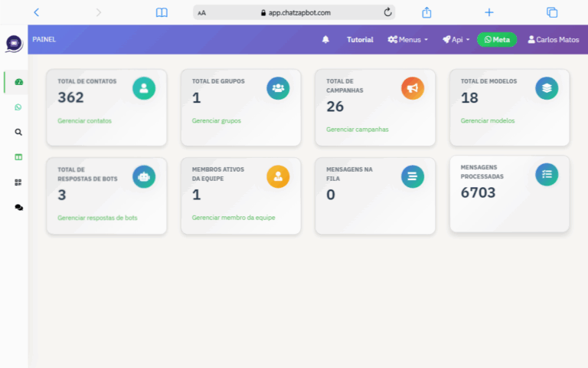588x368 pixels.
Task: Click the groups people icon
Action: [278, 88]
